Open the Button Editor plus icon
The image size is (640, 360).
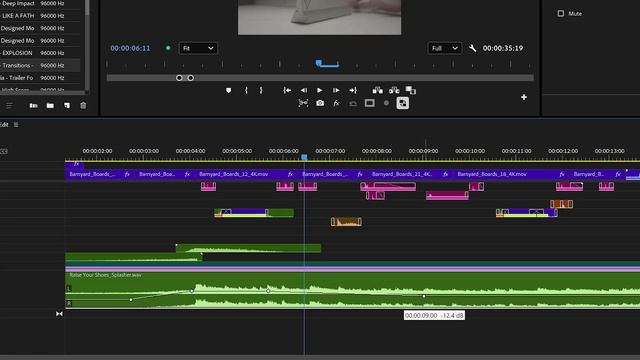(524, 97)
